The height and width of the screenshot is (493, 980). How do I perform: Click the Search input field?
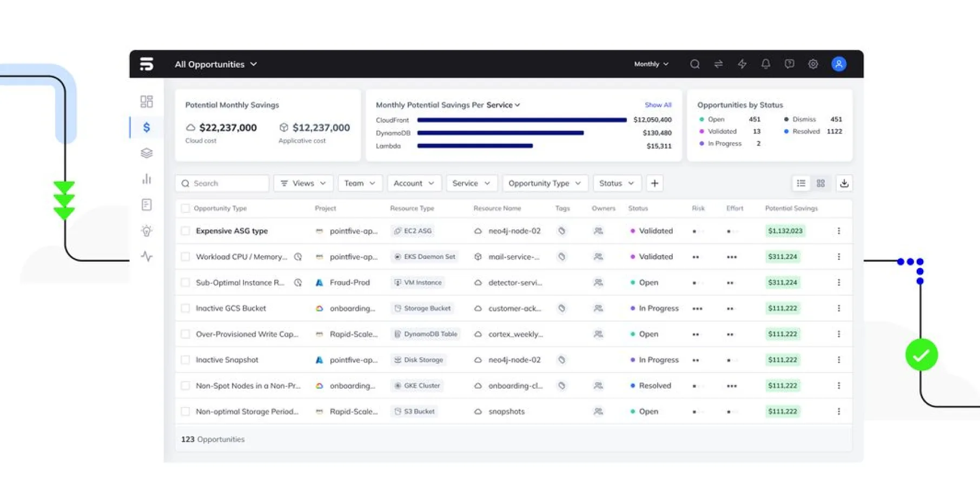[x=222, y=183]
